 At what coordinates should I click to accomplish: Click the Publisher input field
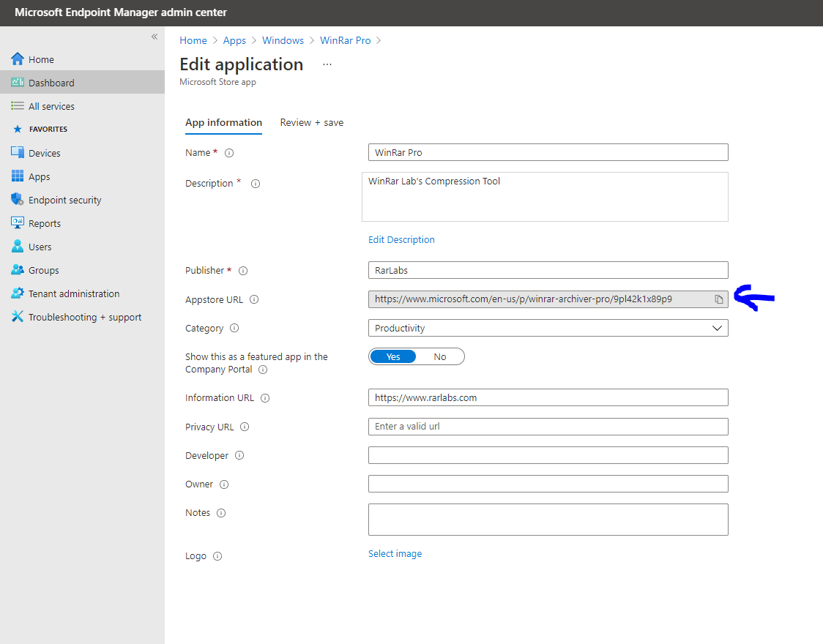[548, 270]
